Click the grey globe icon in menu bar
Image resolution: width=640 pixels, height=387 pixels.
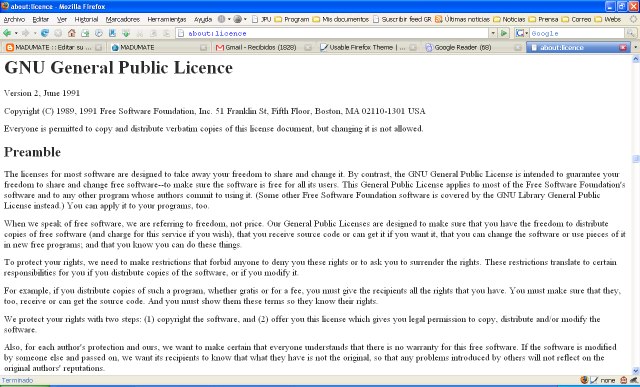pos(238,19)
